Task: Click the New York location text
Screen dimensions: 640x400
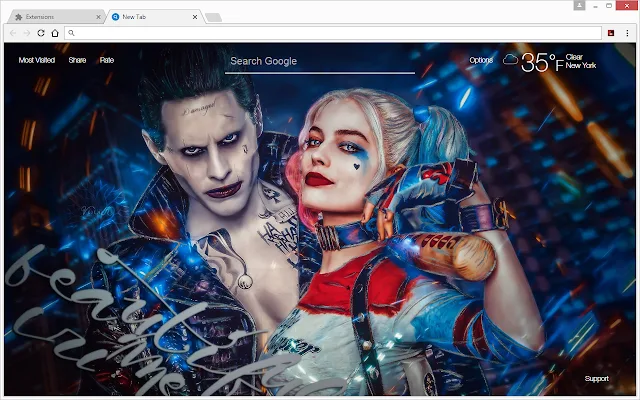Action: click(581, 65)
